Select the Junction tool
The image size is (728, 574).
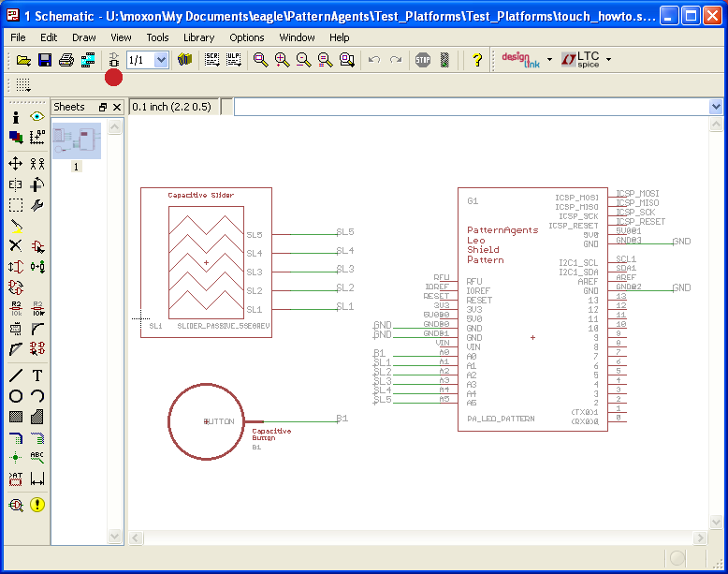click(x=16, y=458)
